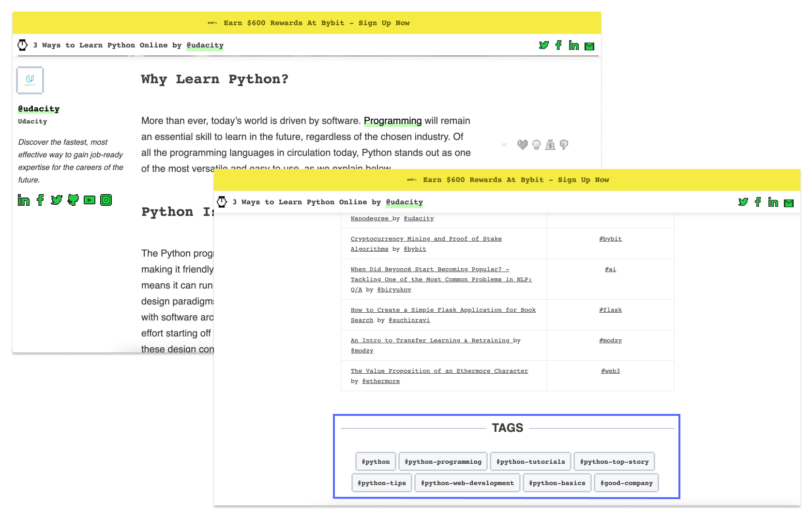Image resolution: width=812 pixels, height=518 pixels.
Task: Select the #python-top-story tag button
Action: [x=615, y=461]
